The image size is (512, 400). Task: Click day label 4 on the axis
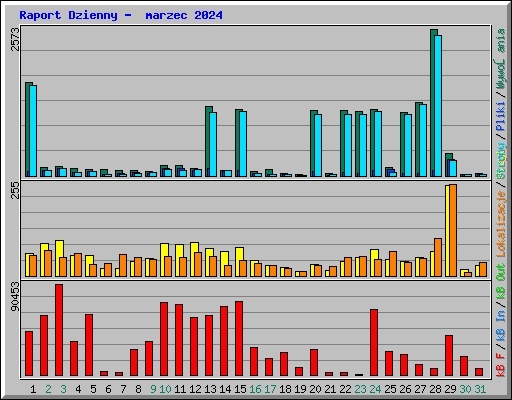click(78, 389)
